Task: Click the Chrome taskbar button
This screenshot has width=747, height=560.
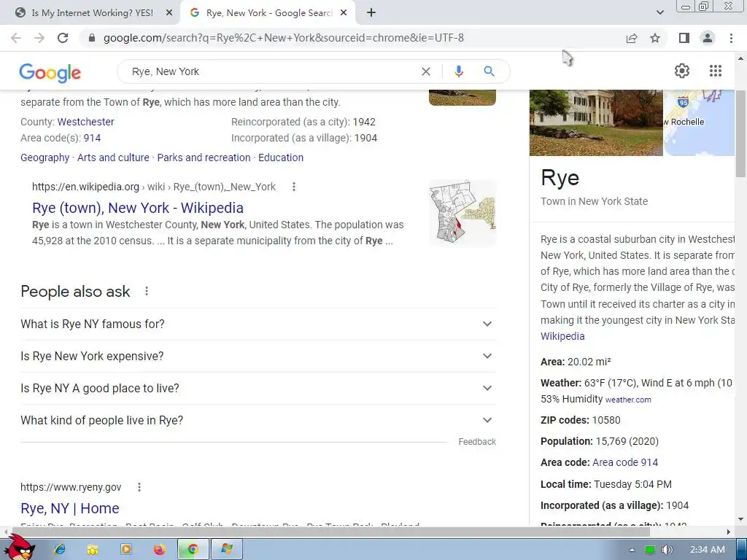Action: (193, 549)
